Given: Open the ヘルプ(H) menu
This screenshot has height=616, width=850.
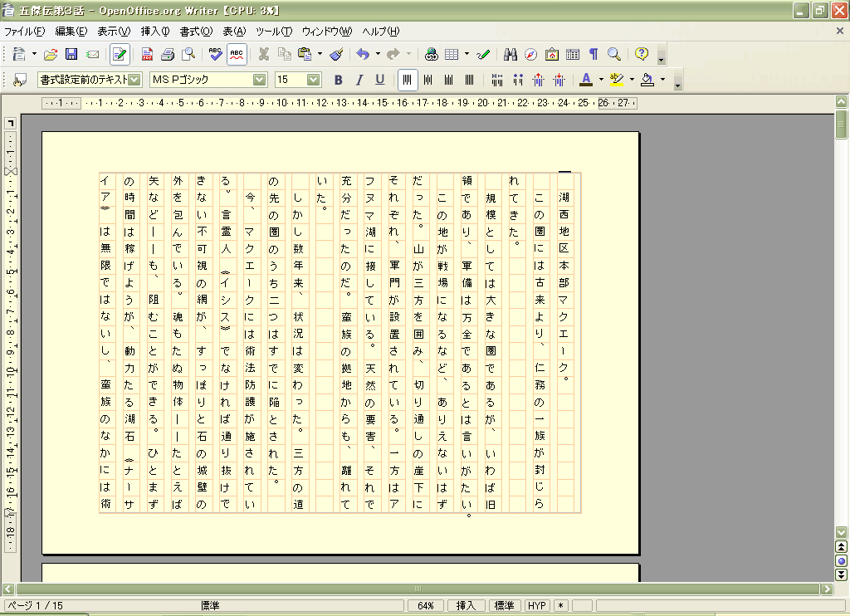Looking at the screenshot, I should pyautogui.click(x=380, y=32).
